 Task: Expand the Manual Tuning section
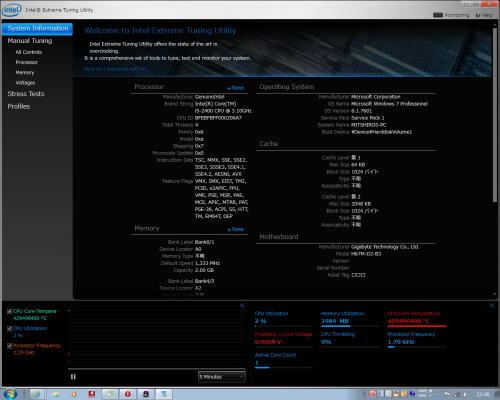coord(30,41)
